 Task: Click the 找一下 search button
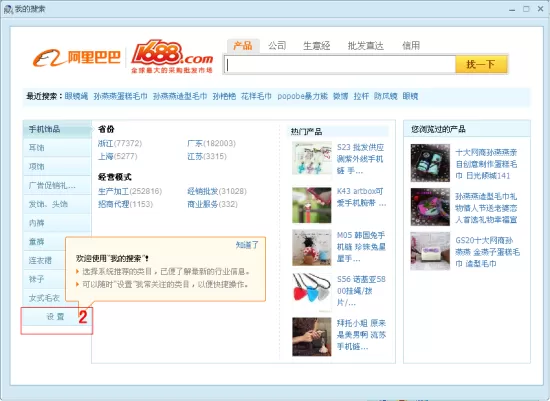point(481,65)
